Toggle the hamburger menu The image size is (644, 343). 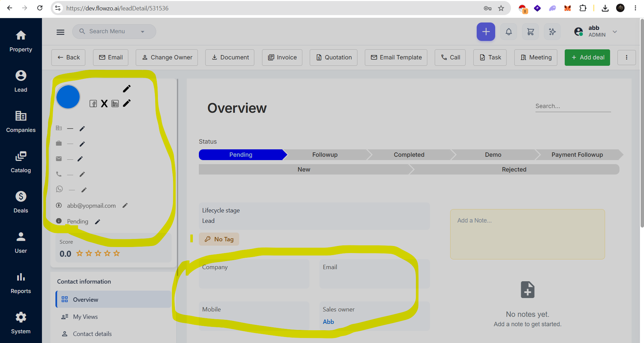[60, 32]
